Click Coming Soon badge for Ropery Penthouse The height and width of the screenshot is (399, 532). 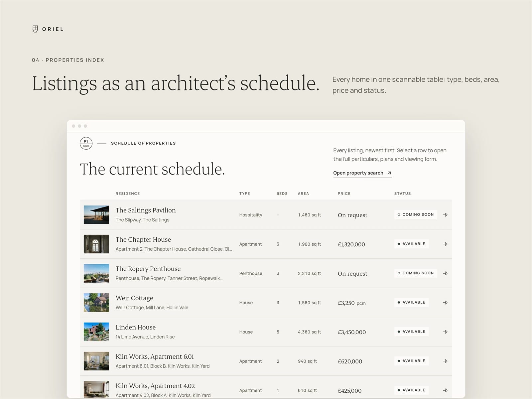[x=416, y=273]
